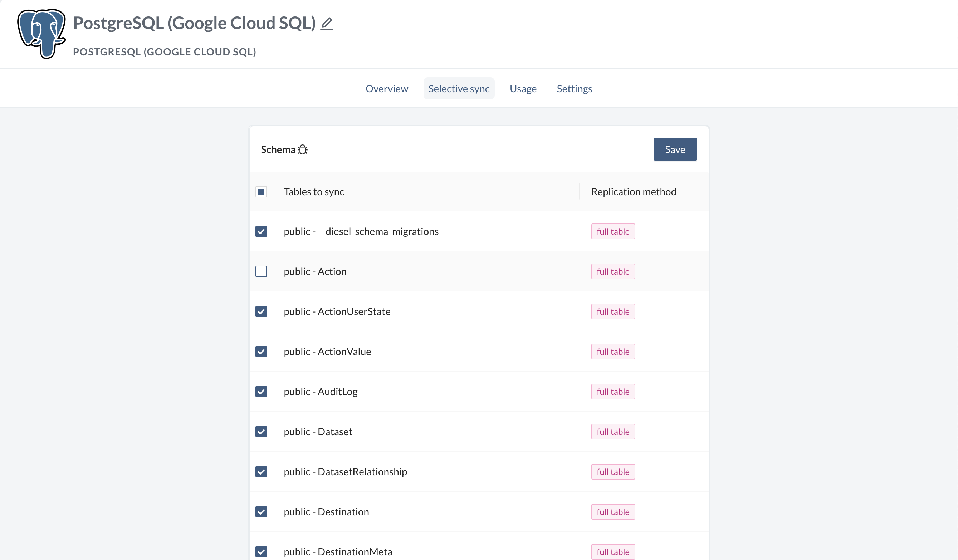Uncheck public - AuditLog checkbox
The height and width of the screenshot is (560, 958).
[261, 392]
